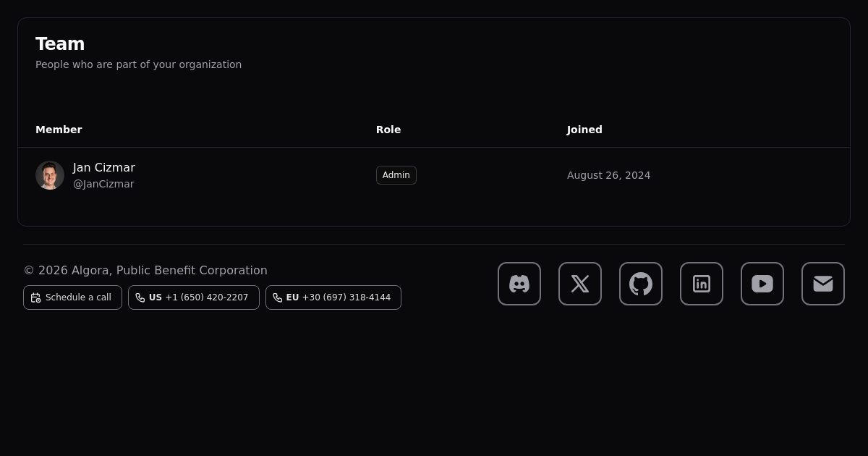Click the Admin role badge
The image size is (868, 456).
(x=396, y=175)
